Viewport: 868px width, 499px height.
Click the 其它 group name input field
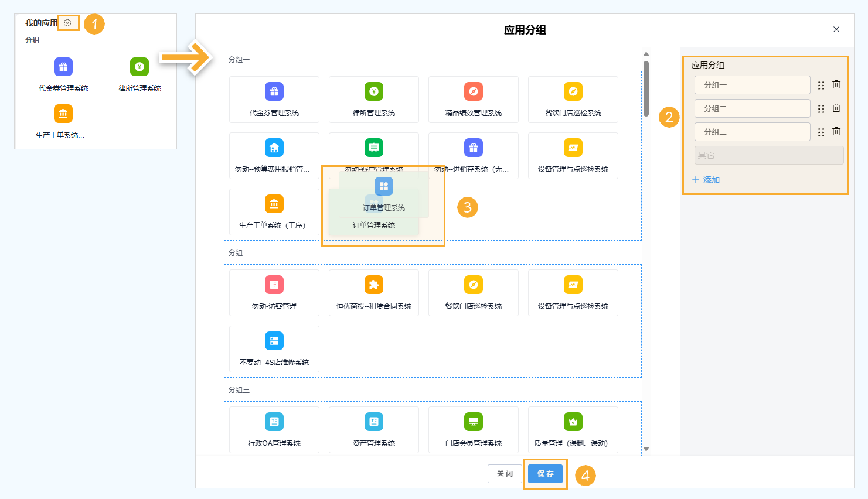(x=768, y=155)
